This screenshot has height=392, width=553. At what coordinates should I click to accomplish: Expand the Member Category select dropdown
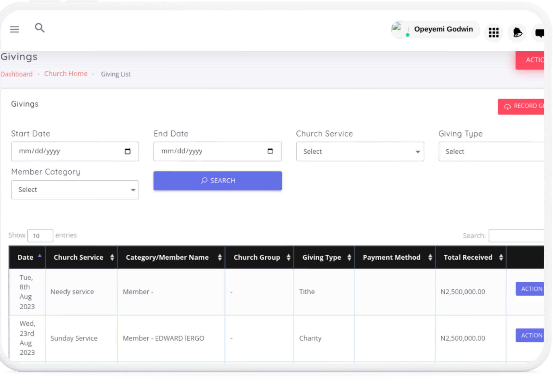coord(75,190)
